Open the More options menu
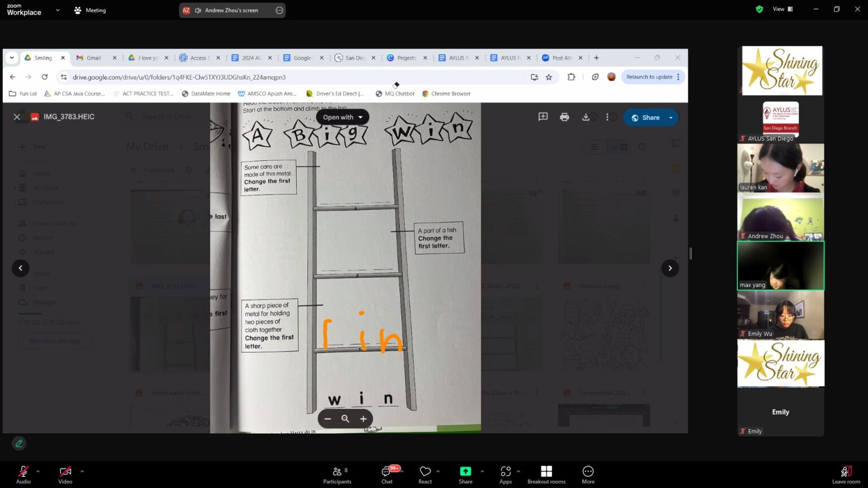Image resolution: width=868 pixels, height=488 pixels. point(588,475)
